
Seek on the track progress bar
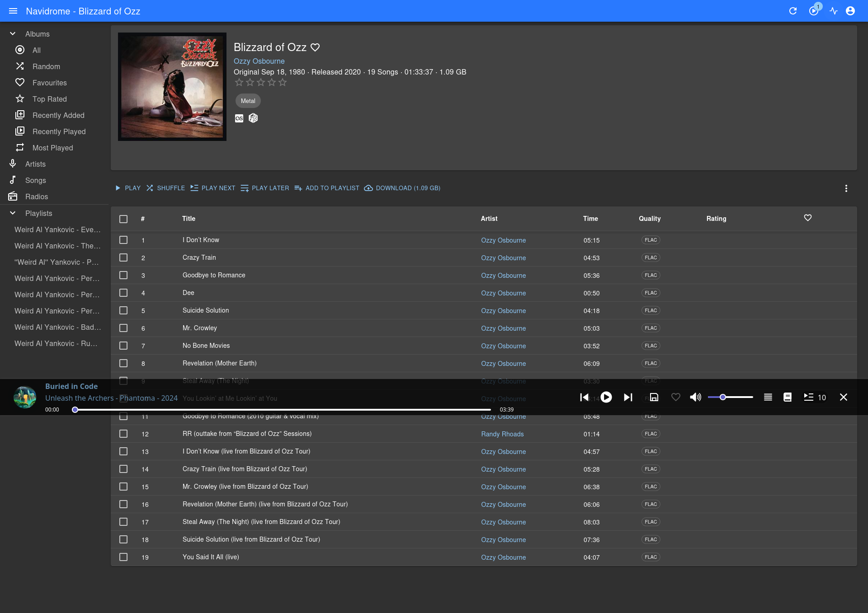[x=283, y=410]
